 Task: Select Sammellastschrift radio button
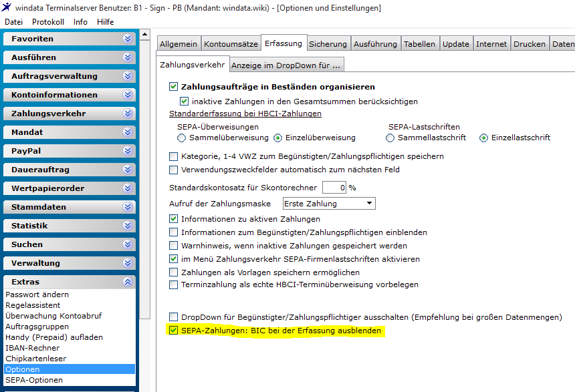[x=390, y=138]
